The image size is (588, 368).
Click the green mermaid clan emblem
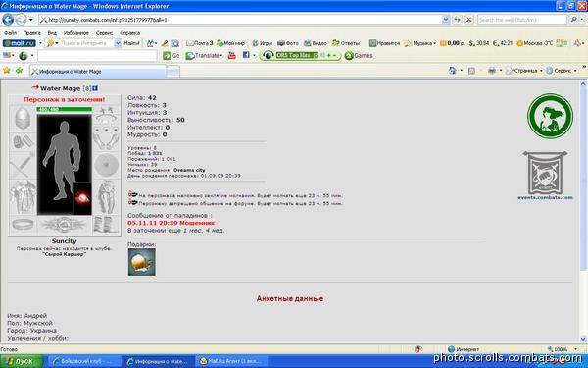(550, 116)
